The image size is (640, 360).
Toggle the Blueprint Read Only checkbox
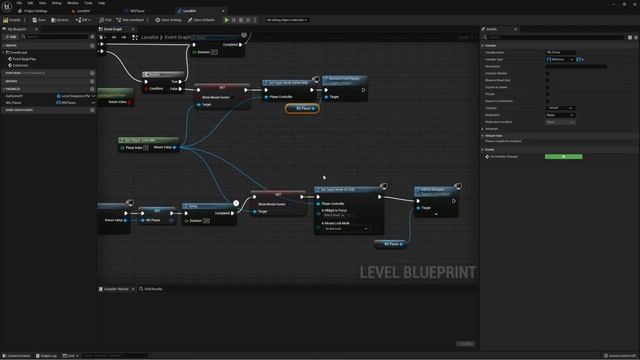(x=547, y=80)
